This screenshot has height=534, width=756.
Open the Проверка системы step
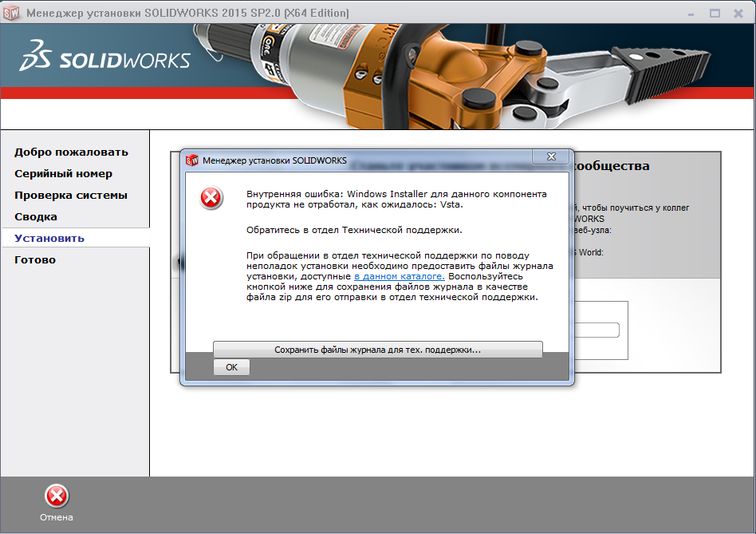pyautogui.click(x=71, y=195)
